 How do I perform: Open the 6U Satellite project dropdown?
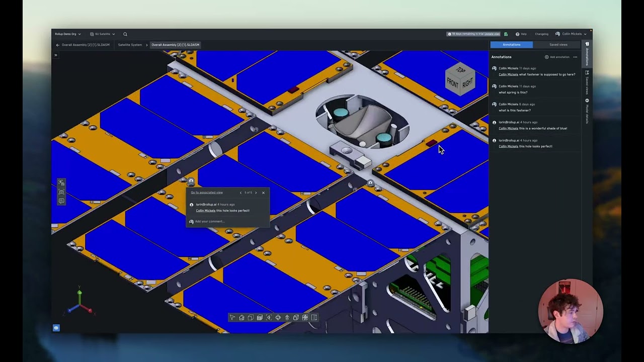point(102,34)
